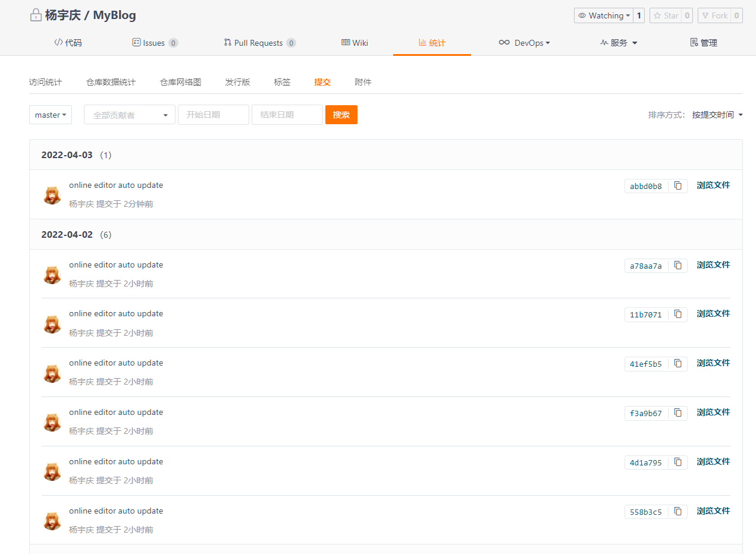Copy commit hash 11b7071 with copy icon
The height and width of the screenshot is (554, 756).
click(x=677, y=314)
